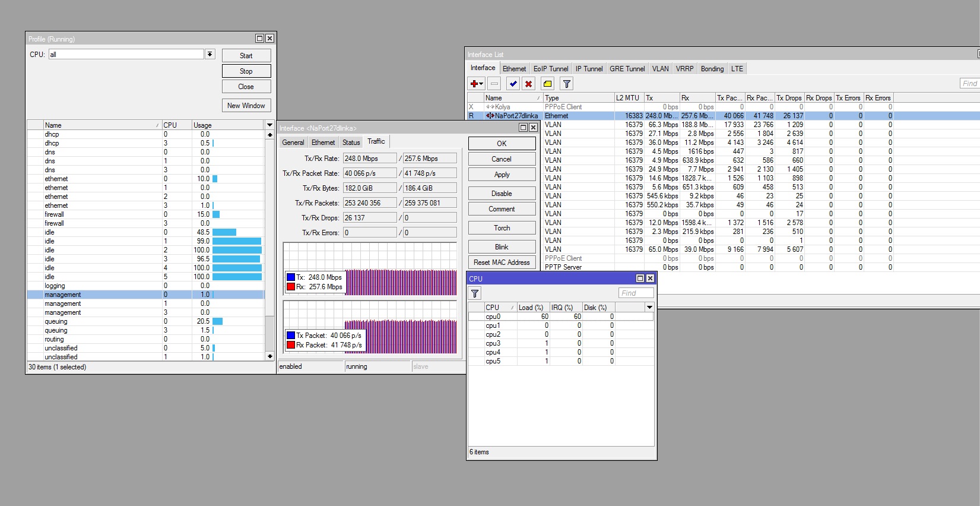980x506 pixels.
Task: Click the Interface List filter funnel icon
Action: click(567, 84)
